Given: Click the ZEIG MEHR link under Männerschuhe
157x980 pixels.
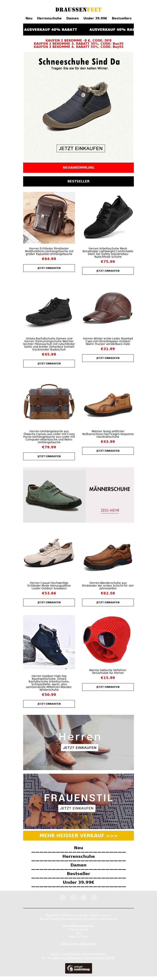Looking at the screenshot, I should pyautogui.click(x=110, y=510).
